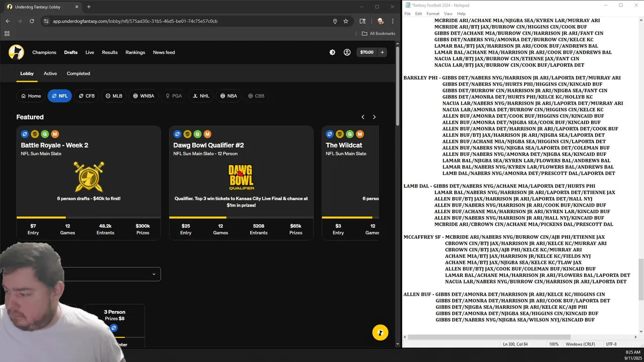644x362 pixels.
Task: Click the BARKLEY PHI line in Notepad
Action: point(512,78)
